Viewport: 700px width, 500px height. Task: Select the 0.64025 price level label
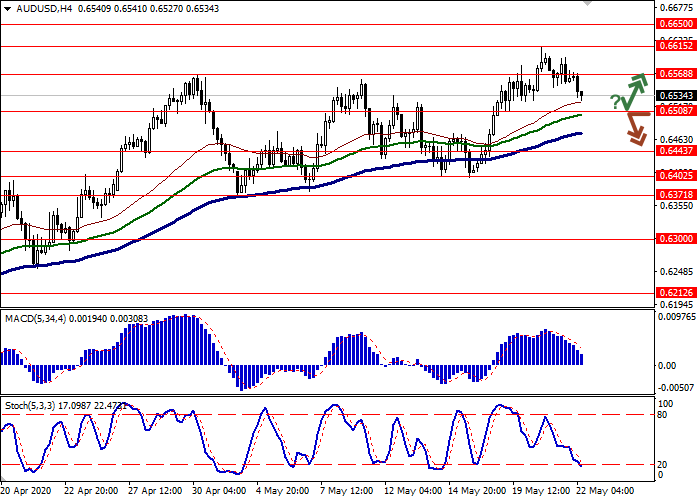tap(676, 176)
